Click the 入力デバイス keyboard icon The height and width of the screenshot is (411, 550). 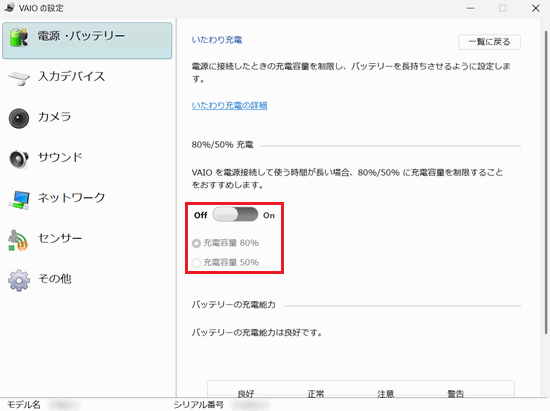tap(19, 78)
